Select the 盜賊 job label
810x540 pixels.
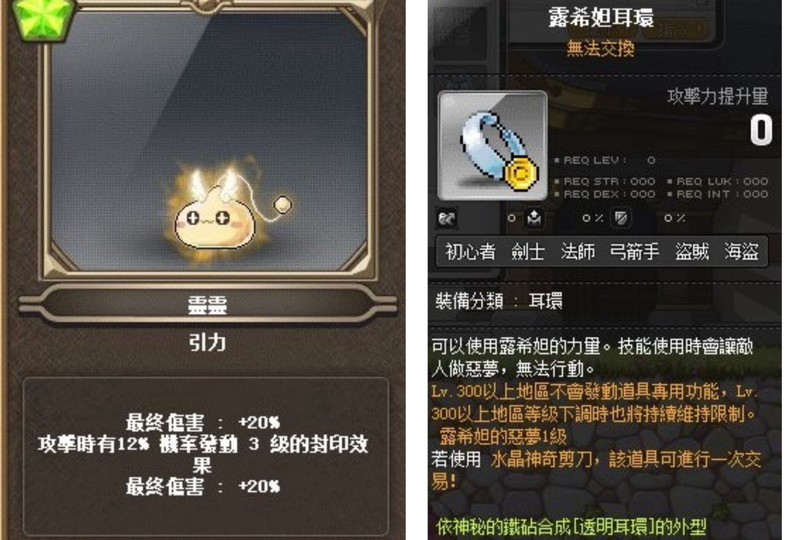click(692, 252)
